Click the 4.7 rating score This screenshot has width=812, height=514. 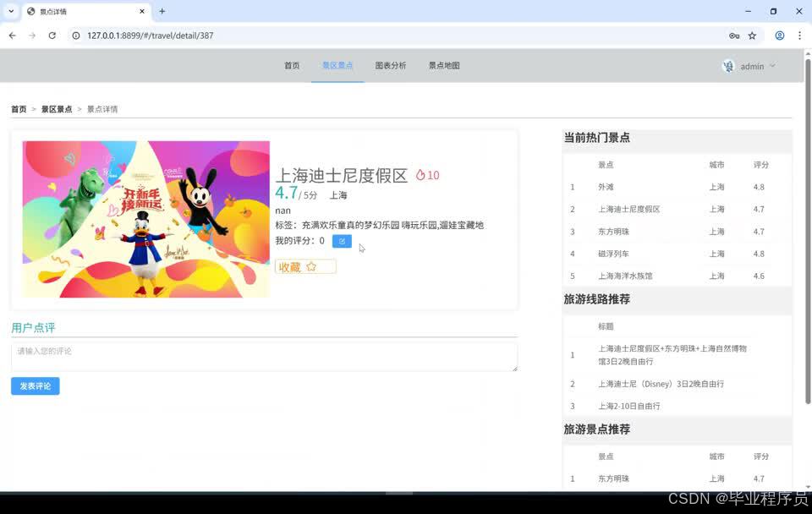click(287, 193)
